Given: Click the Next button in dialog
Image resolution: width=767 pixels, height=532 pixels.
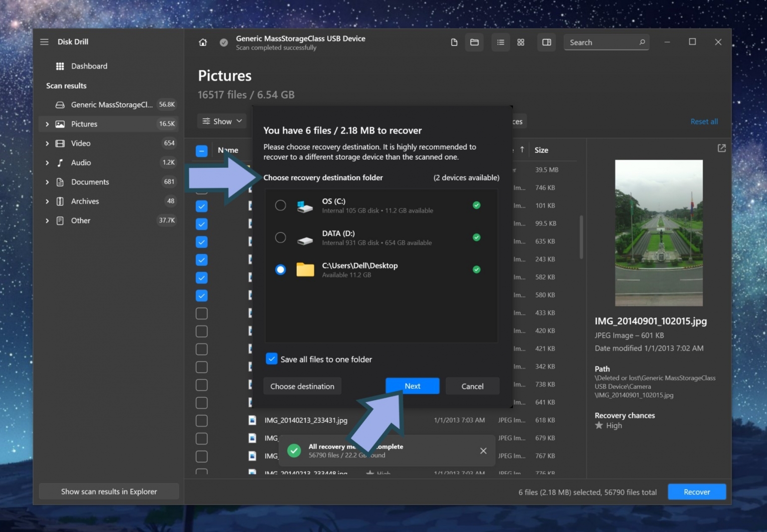Looking at the screenshot, I should (x=412, y=386).
